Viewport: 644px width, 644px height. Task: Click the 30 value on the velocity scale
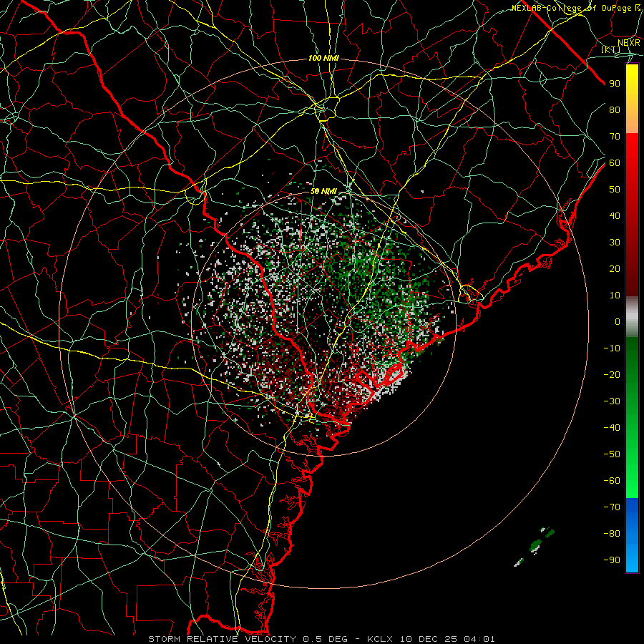click(x=615, y=243)
